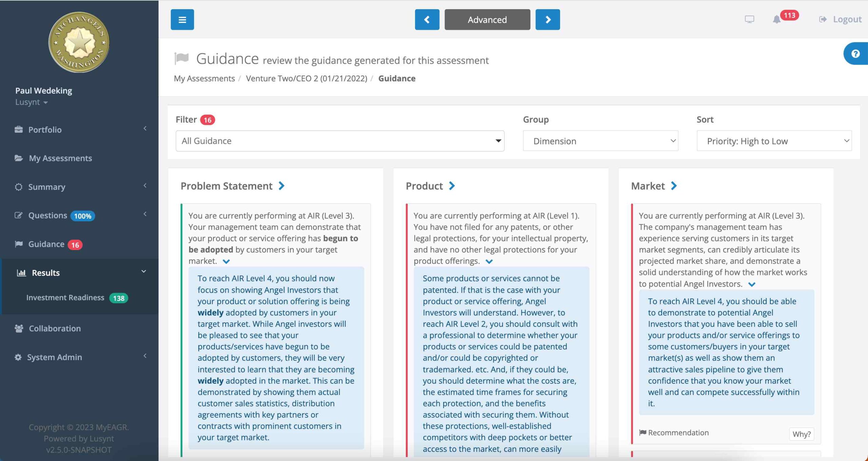
Task: Open the All Guidance filter dropdown
Action: (340, 141)
